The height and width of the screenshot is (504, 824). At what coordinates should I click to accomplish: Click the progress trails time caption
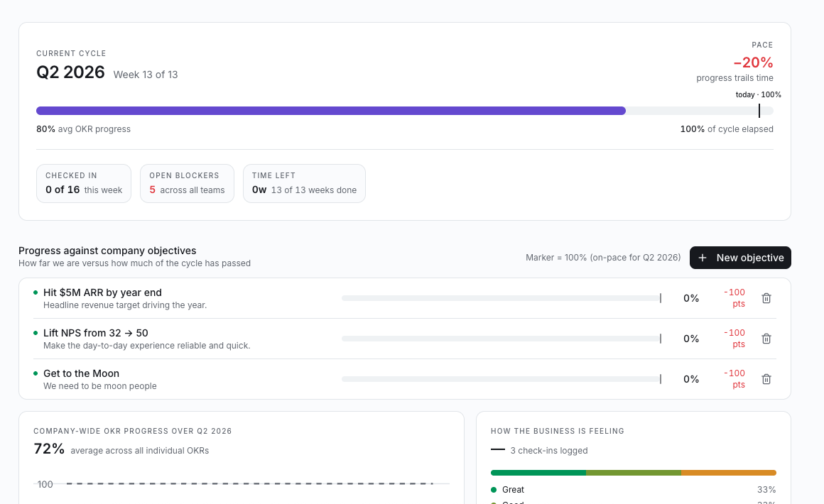734,78
